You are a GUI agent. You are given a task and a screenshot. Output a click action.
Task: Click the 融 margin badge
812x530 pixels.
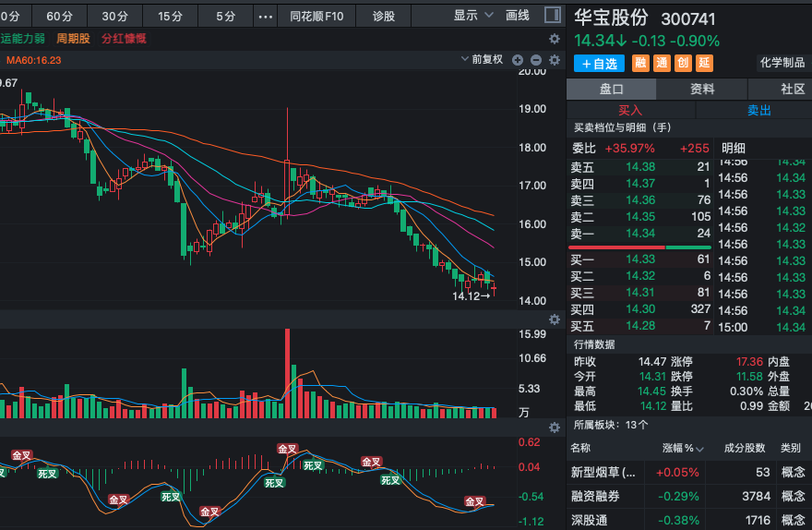tap(640, 63)
